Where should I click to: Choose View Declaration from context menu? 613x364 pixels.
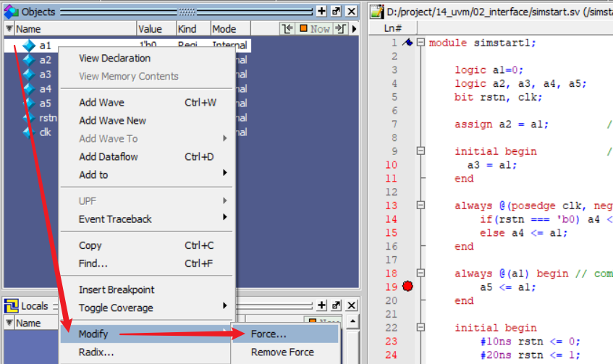146,59
